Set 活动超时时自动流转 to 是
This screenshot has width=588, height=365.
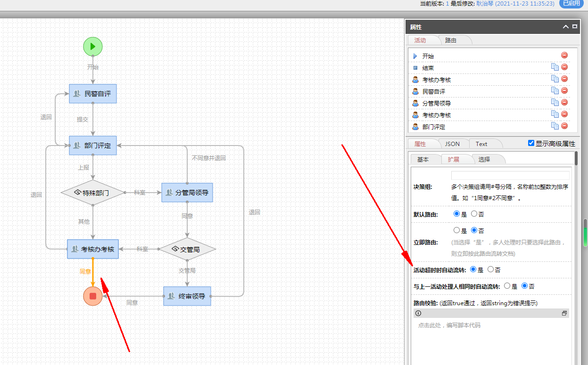click(473, 269)
